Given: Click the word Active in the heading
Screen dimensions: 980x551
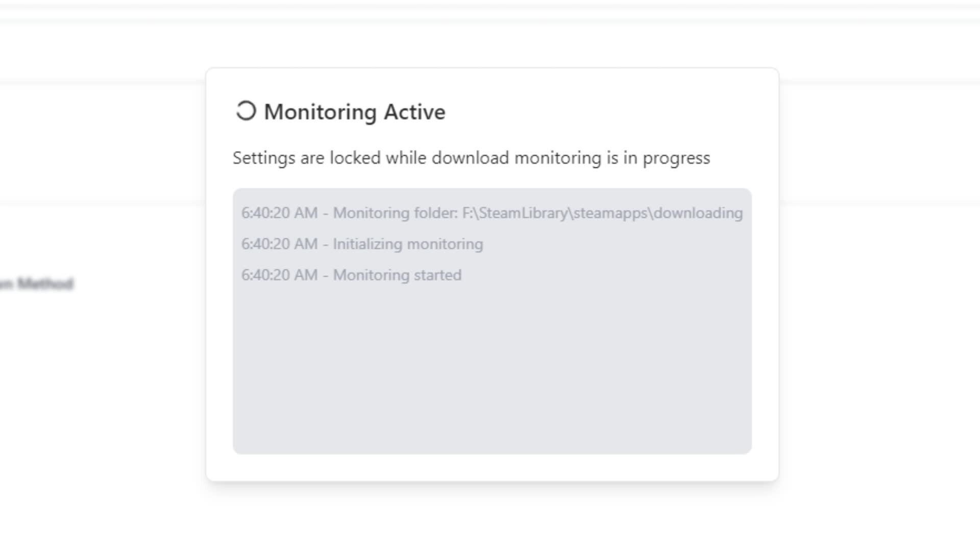Looking at the screenshot, I should point(414,112).
